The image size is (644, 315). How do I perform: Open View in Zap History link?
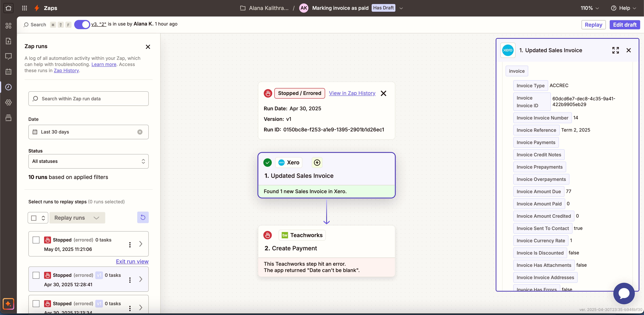coord(352,93)
